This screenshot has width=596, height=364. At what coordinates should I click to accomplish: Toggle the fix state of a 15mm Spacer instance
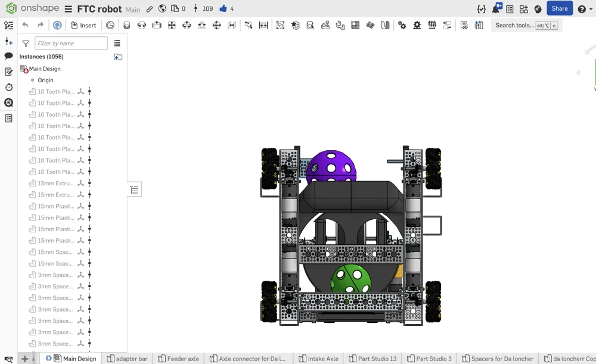coord(88,252)
